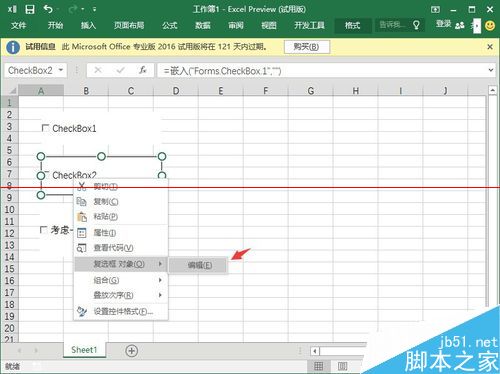This screenshot has height=374, width=500.
Task: Open the 数据 ribbon tab
Action: [203, 25]
